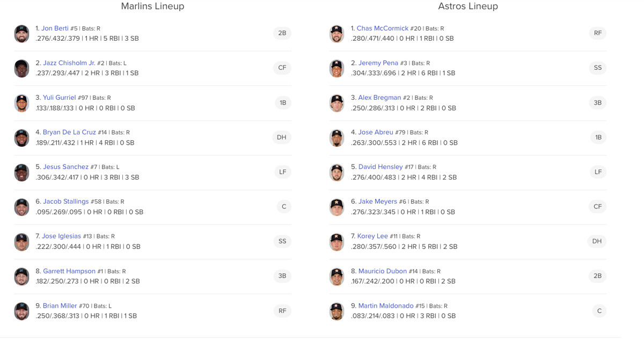Image resolution: width=644 pixels, height=343 pixels.
Task: Open Mauricio Dubon's player link
Action: pyautogui.click(x=382, y=271)
